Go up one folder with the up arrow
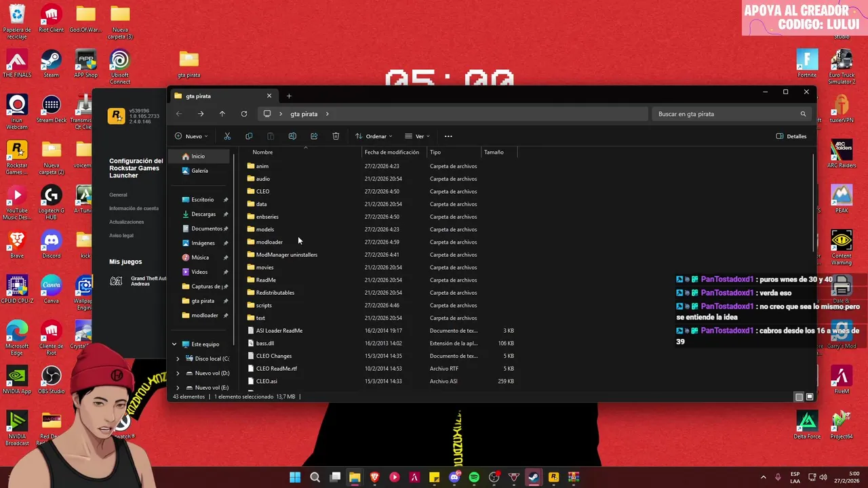The width and height of the screenshot is (868, 488). tap(222, 114)
